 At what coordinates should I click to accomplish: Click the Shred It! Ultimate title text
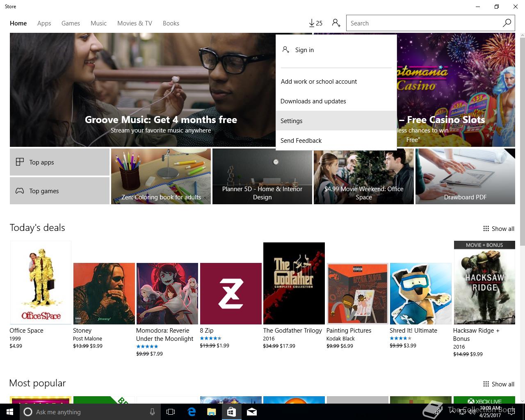413,331
